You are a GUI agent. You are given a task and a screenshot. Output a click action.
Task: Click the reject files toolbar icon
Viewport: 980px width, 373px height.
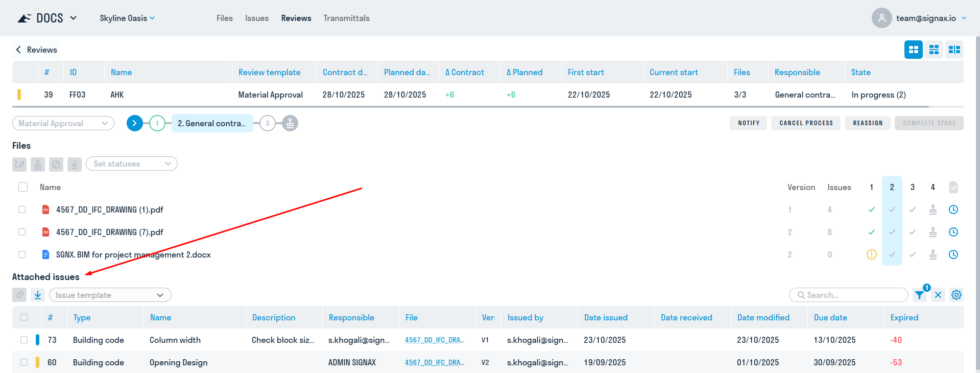56,164
